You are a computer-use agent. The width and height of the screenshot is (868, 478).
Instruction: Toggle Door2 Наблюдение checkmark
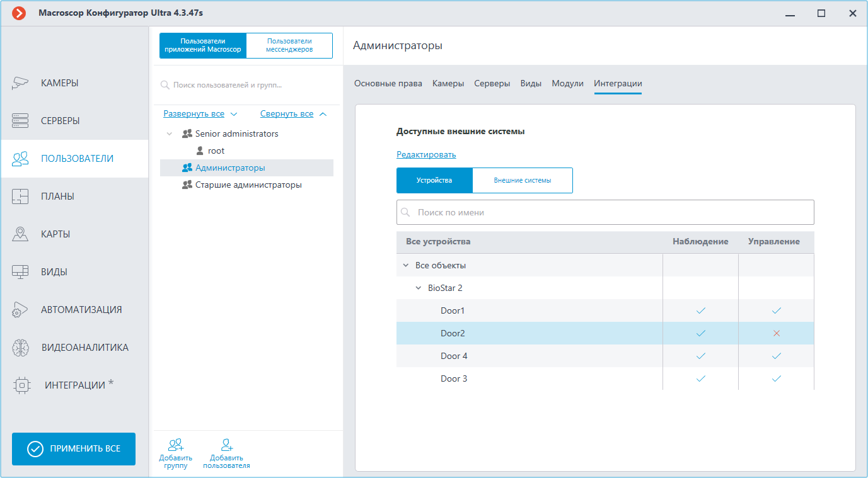tap(700, 334)
